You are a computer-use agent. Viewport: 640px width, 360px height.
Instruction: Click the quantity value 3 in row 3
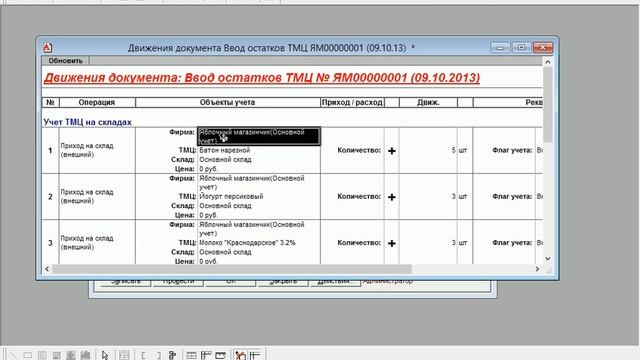[x=453, y=242]
